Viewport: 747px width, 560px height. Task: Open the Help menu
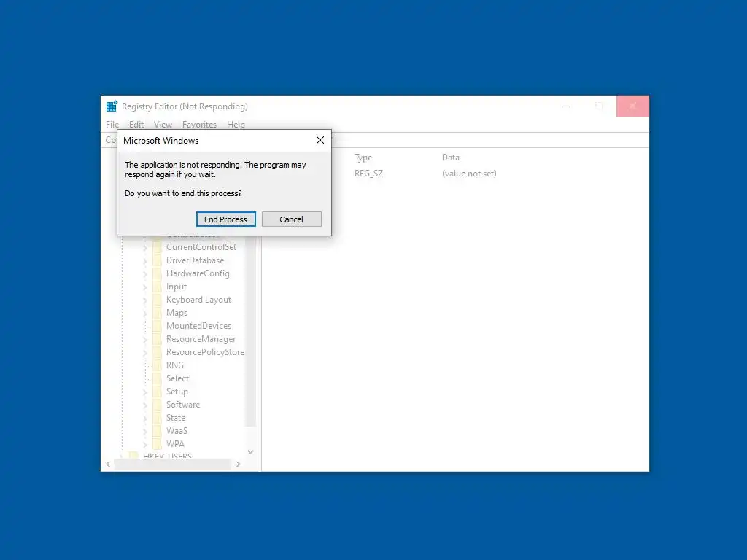coord(236,124)
